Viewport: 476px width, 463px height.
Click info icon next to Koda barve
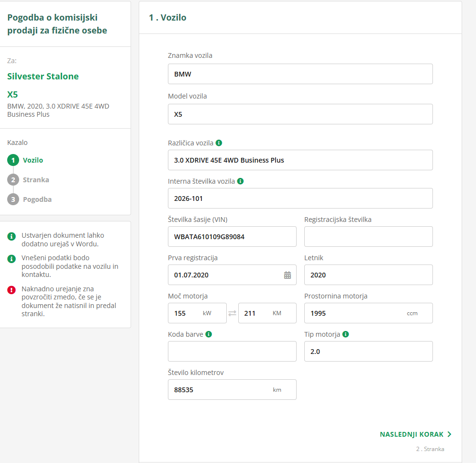(x=209, y=334)
